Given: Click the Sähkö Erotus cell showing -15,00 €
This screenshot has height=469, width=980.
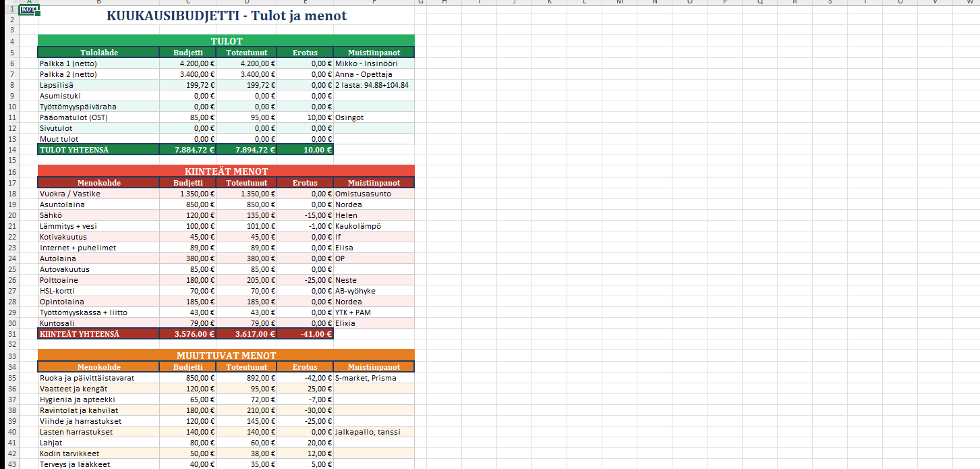Looking at the screenshot, I should pyautogui.click(x=305, y=215).
